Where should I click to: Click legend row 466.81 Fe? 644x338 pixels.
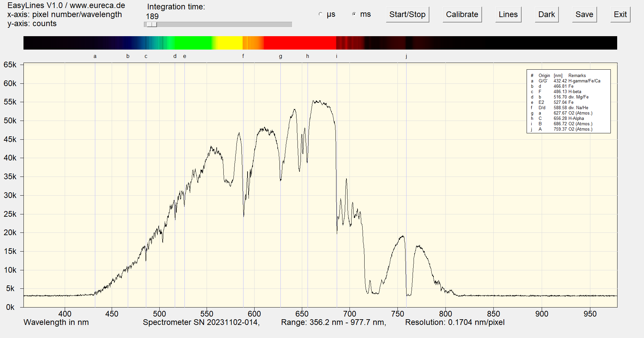click(x=552, y=86)
